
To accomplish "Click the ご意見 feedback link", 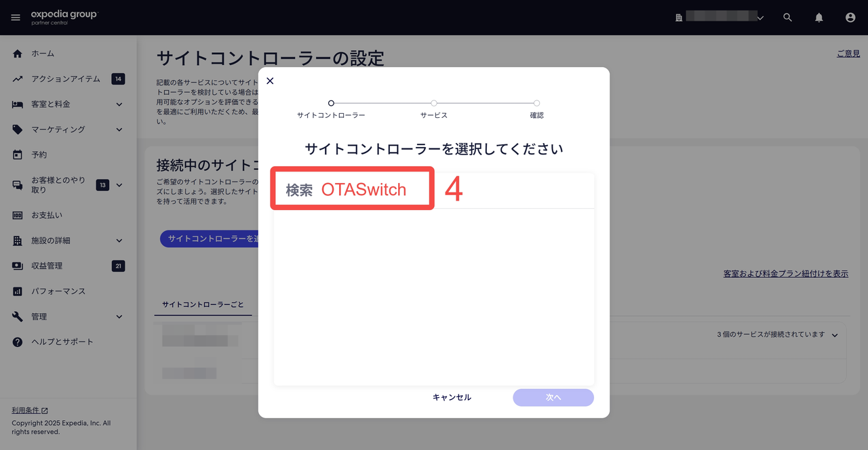I will 848,54.
